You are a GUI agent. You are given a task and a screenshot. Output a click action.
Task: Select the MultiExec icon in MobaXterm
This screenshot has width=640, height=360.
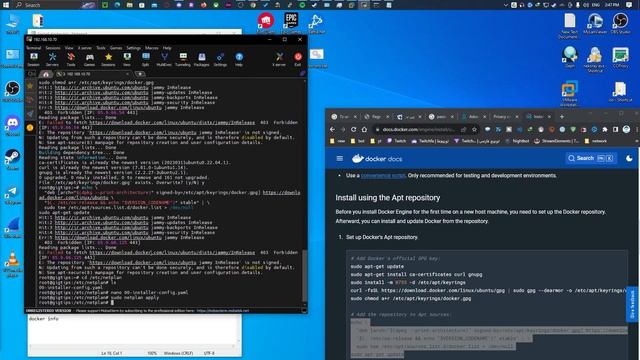[x=164, y=59]
